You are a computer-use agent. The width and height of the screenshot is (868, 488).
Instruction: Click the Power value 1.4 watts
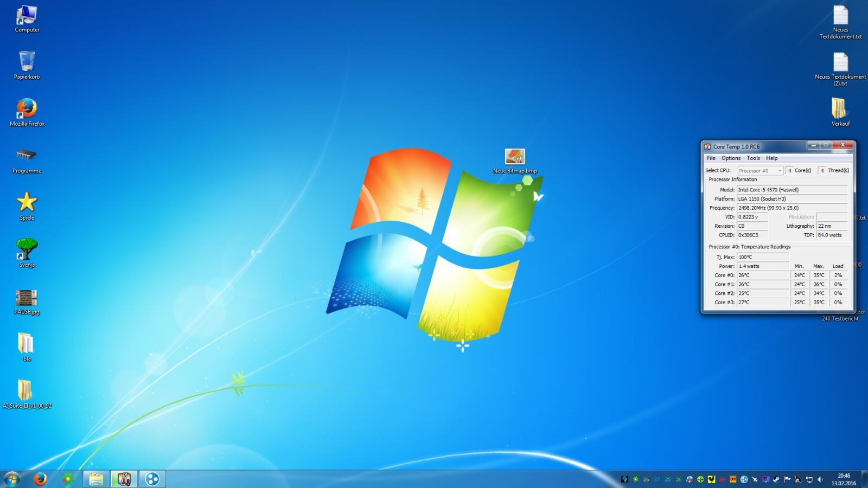763,266
